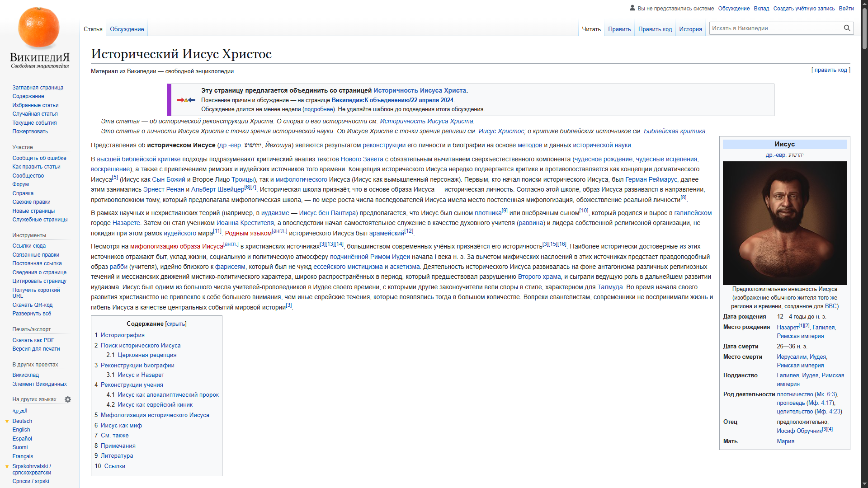
Task: Click the search magnifier icon
Action: pos(847,28)
